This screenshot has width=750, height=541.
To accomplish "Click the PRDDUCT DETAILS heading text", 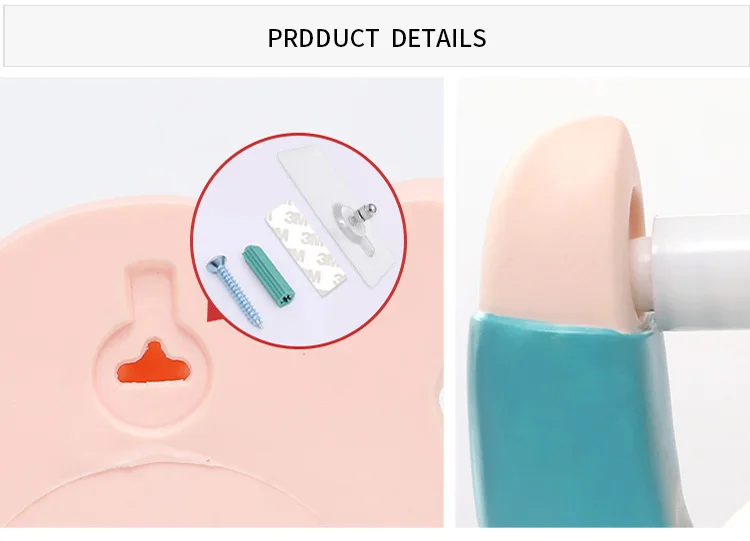I will [377, 38].
